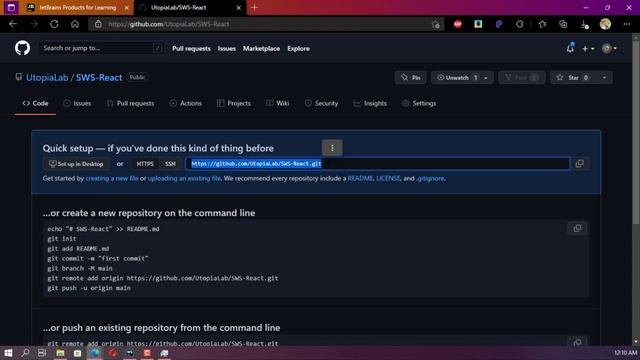
Task: Open the repository Settings tab
Action: [x=419, y=103]
